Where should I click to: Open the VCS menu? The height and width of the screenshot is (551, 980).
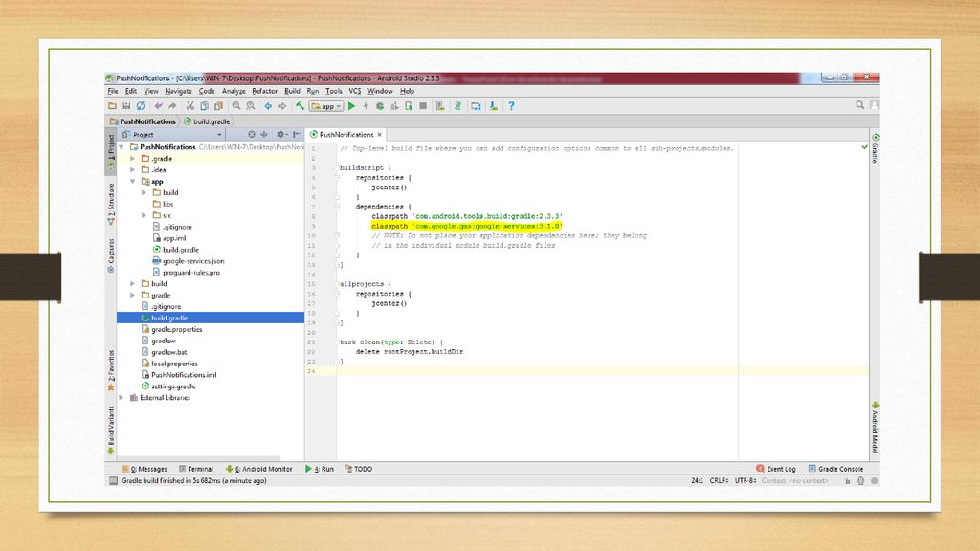354,91
